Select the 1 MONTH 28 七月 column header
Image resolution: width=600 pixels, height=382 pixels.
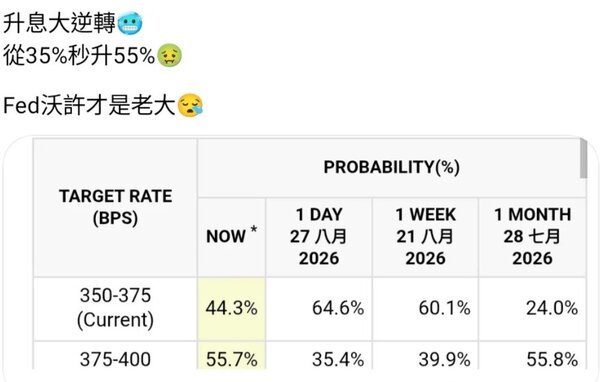click(532, 237)
